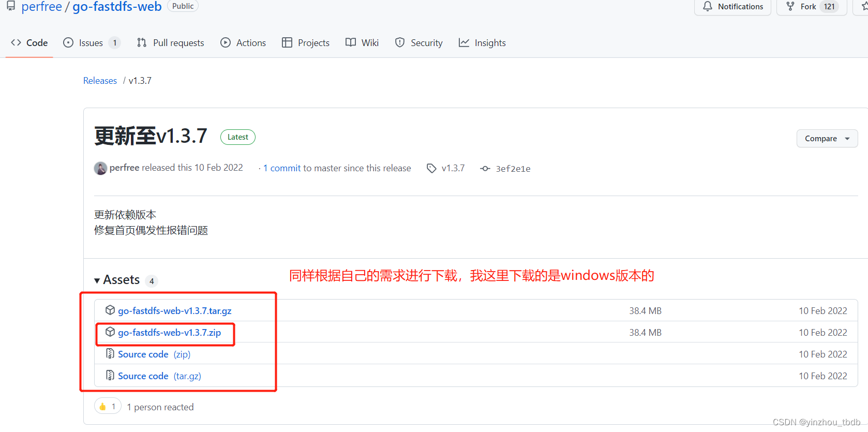
Task: Click the package icon for zip asset
Action: click(110, 332)
